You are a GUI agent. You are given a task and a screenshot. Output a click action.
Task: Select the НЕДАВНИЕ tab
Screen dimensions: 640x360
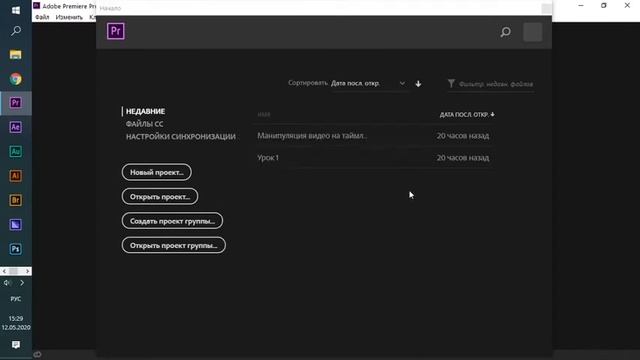(145, 111)
